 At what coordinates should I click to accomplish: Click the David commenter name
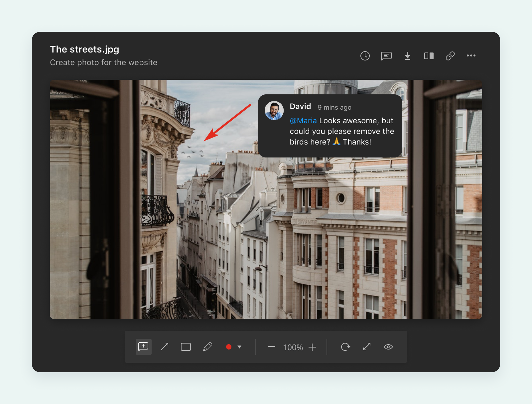(300, 106)
